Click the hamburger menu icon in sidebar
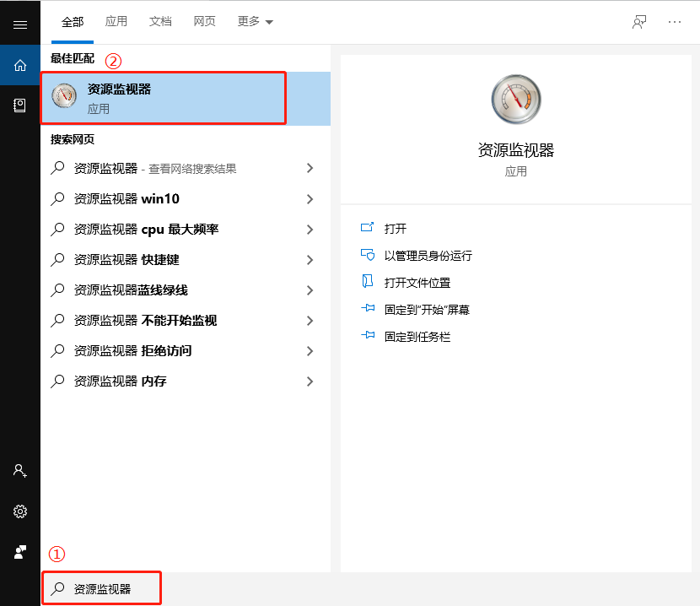This screenshot has height=606, width=700. tap(20, 24)
